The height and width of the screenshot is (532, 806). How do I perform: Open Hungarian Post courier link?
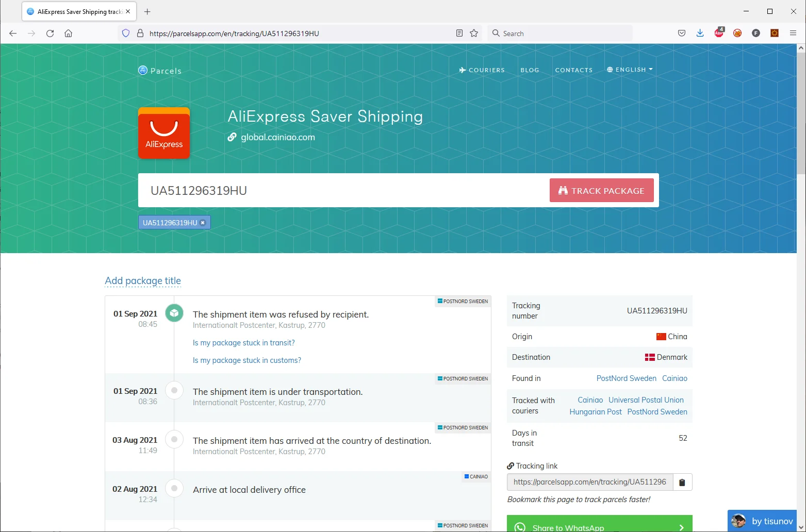click(596, 412)
